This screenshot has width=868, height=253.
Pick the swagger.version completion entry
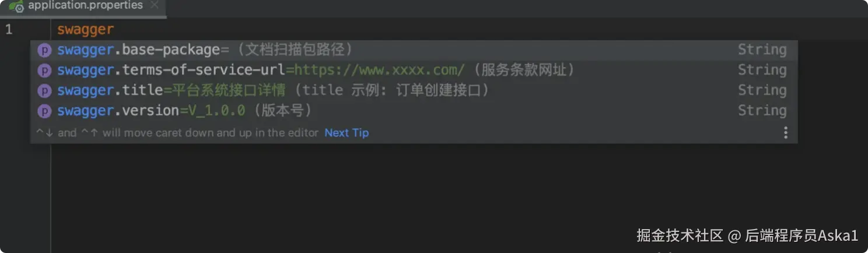414,111
